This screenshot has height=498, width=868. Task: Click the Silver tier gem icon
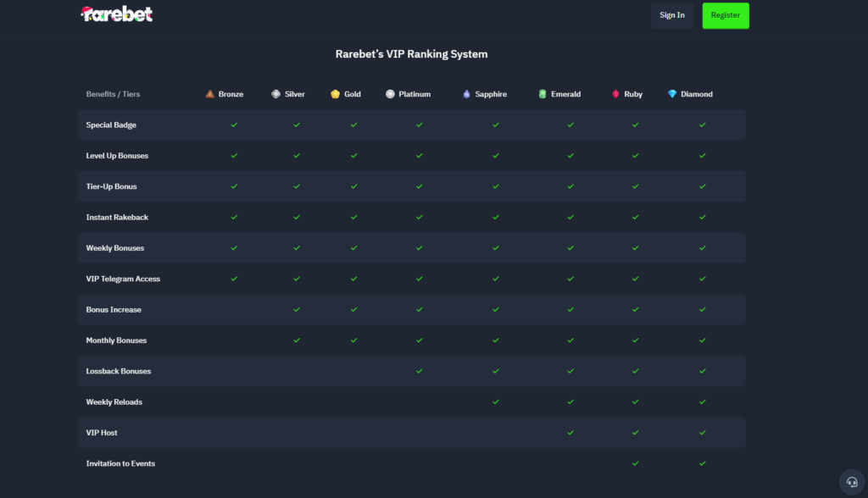275,94
